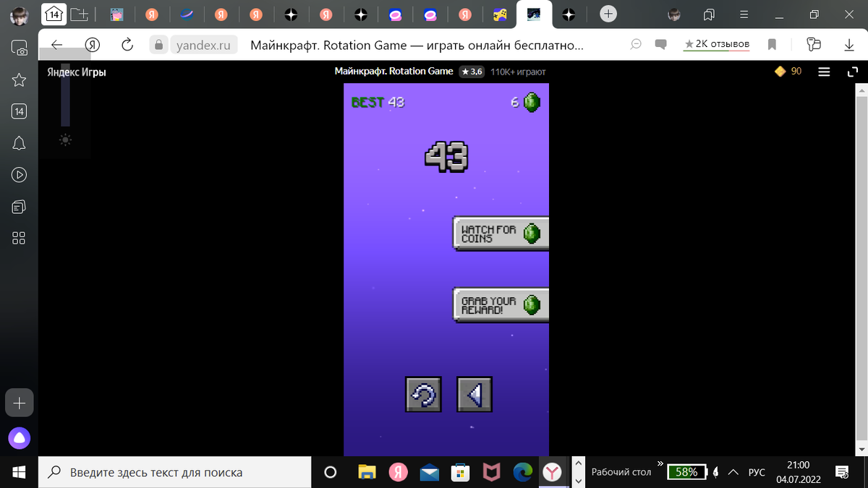Switch input language via РУС indicator

pyautogui.click(x=757, y=472)
